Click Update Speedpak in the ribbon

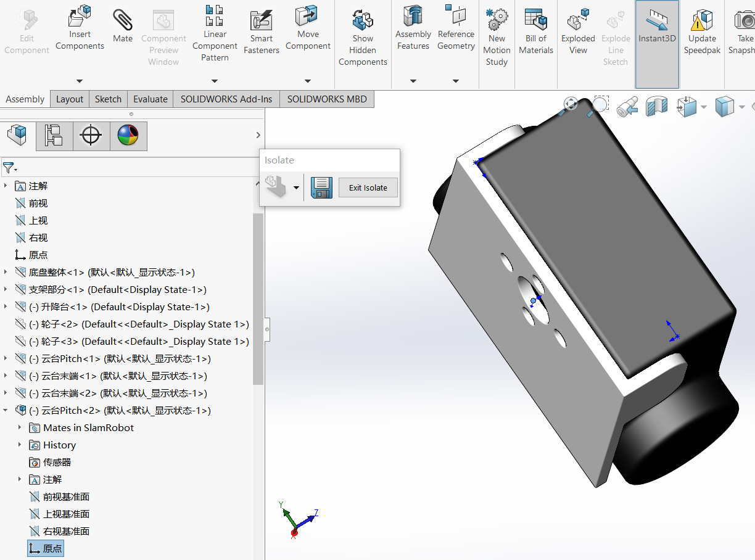click(702, 28)
